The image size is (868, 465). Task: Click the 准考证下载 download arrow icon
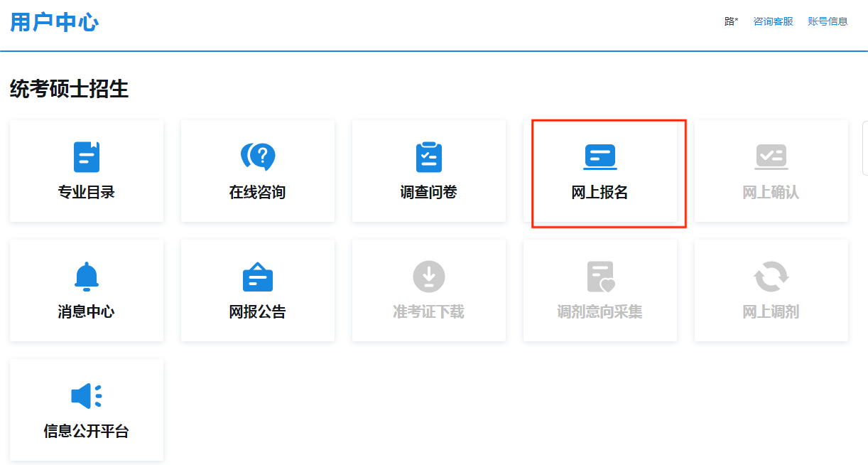[429, 277]
